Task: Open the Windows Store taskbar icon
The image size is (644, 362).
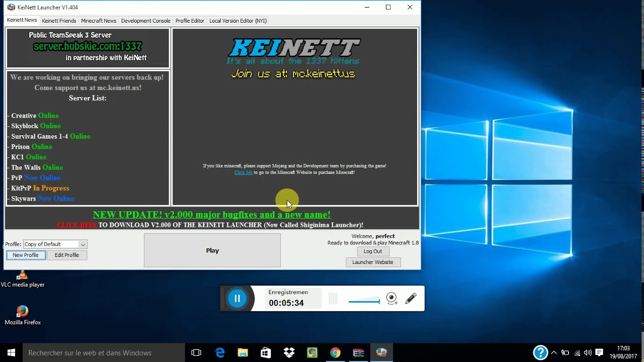Action: (266, 353)
